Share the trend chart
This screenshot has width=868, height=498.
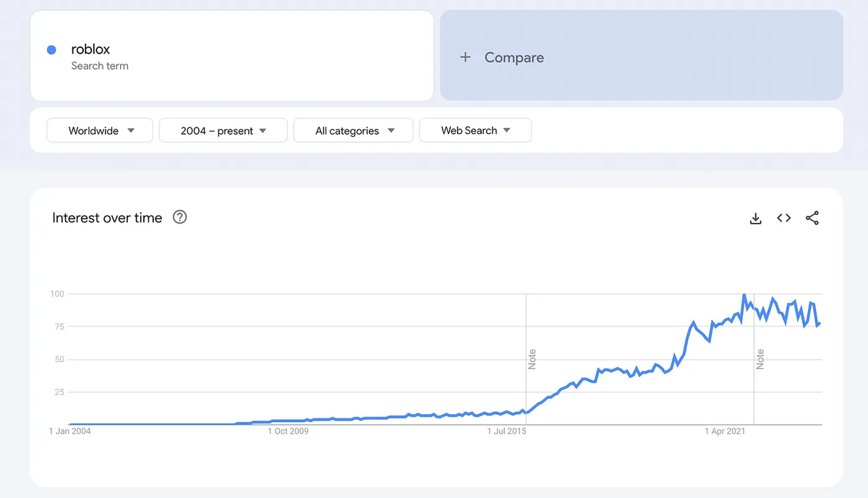812,218
